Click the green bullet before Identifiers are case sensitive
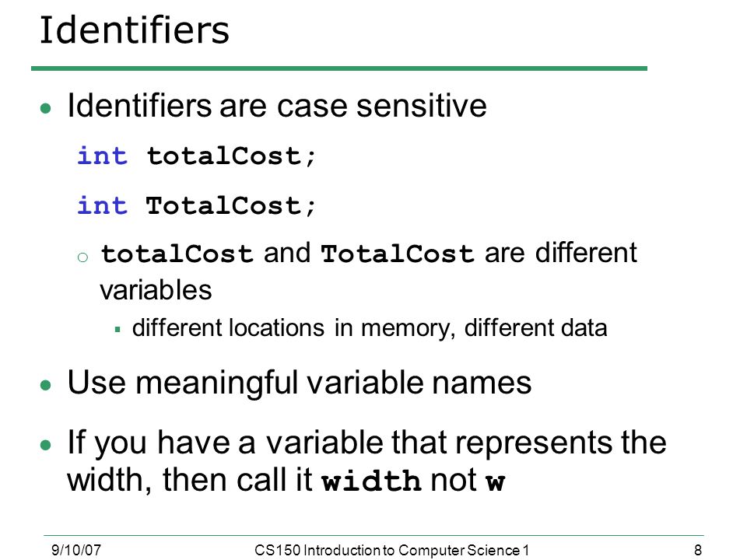The image size is (747, 560). tap(46, 109)
